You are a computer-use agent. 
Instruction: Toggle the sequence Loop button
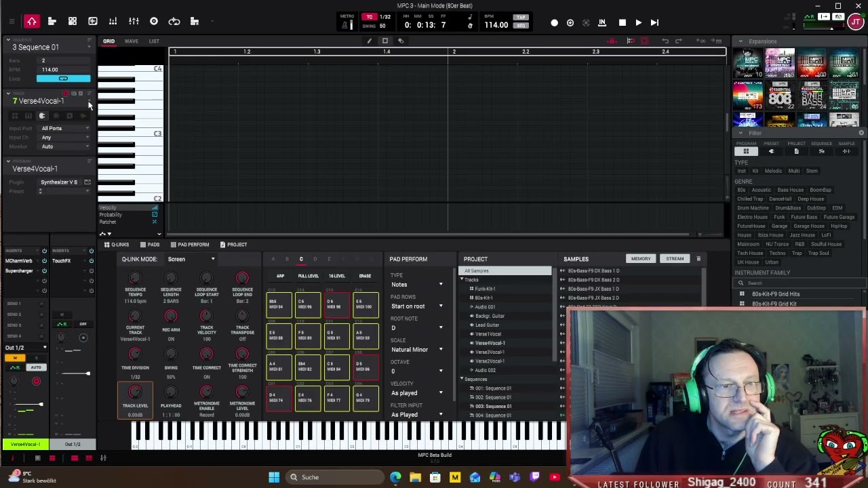[63, 79]
